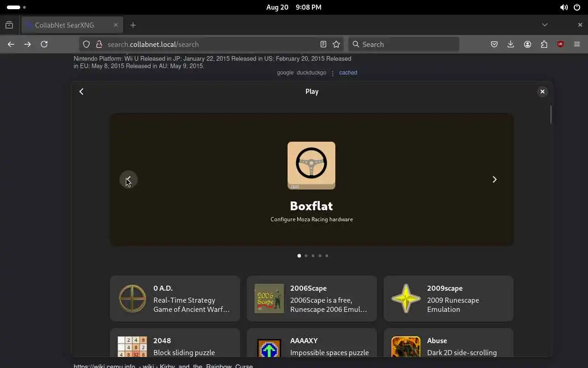Open the 0 A.D. app card
This screenshot has width=588, height=368.
point(175,299)
